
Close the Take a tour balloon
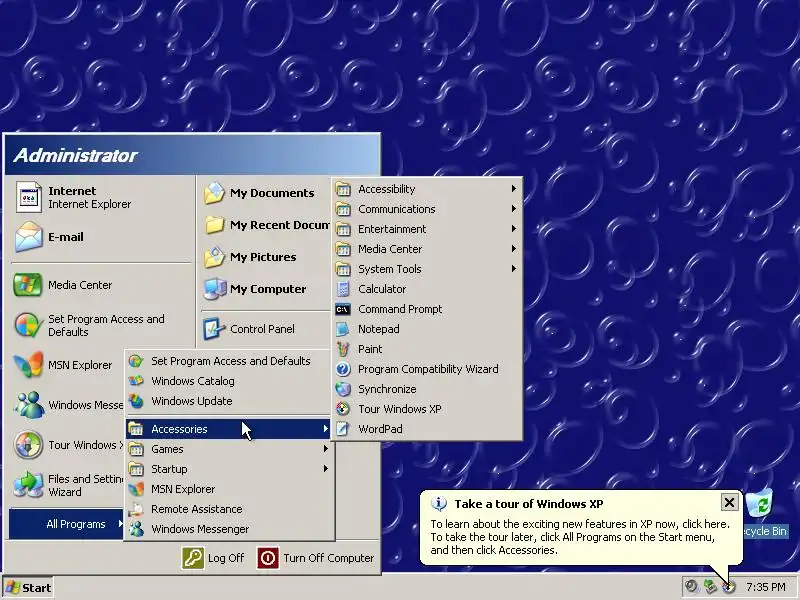(730, 503)
